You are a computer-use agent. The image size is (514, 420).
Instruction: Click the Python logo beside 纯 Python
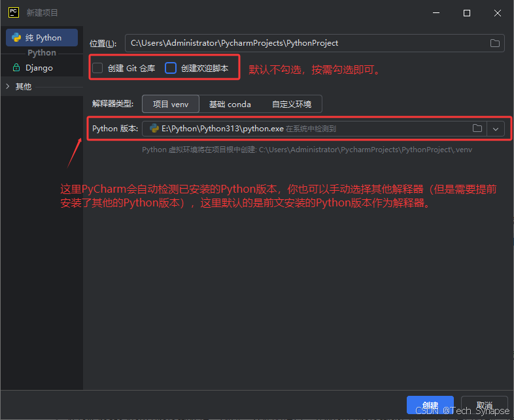click(16, 38)
